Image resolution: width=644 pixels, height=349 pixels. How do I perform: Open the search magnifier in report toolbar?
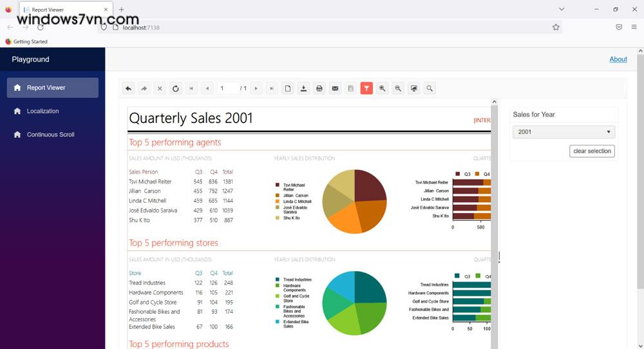(x=430, y=88)
